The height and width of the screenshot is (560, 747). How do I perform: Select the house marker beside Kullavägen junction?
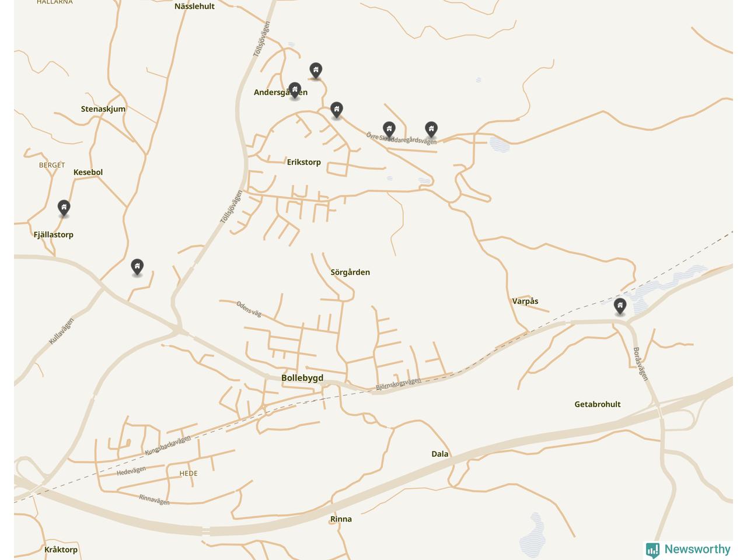(x=137, y=267)
